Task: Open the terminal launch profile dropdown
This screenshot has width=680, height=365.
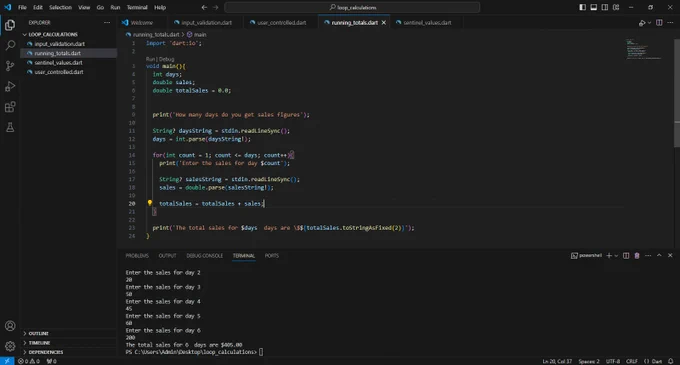Action: tap(616, 256)
